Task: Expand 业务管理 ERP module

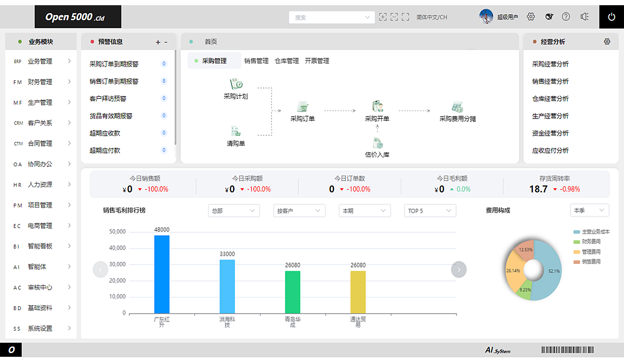Action: (x=41, y=61)
